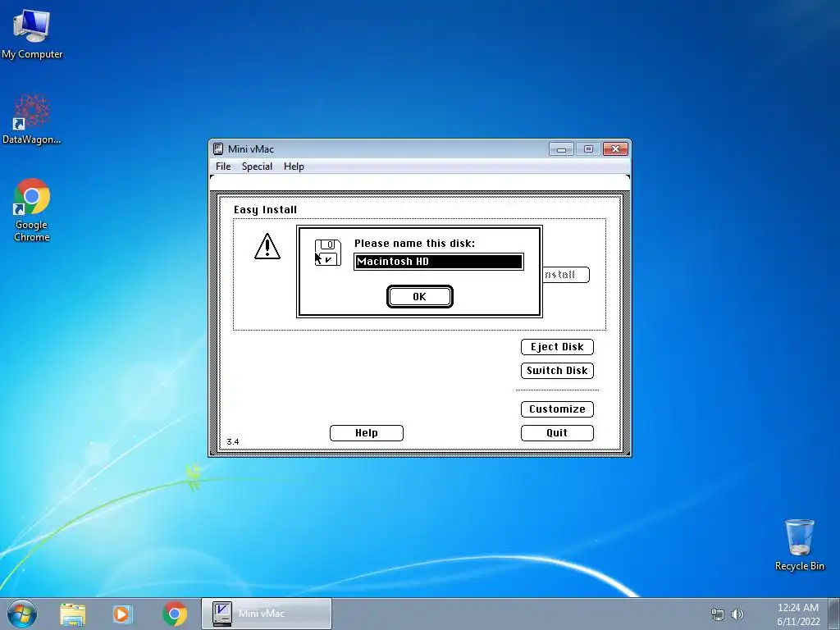Click the Quit button

point(557,433)
